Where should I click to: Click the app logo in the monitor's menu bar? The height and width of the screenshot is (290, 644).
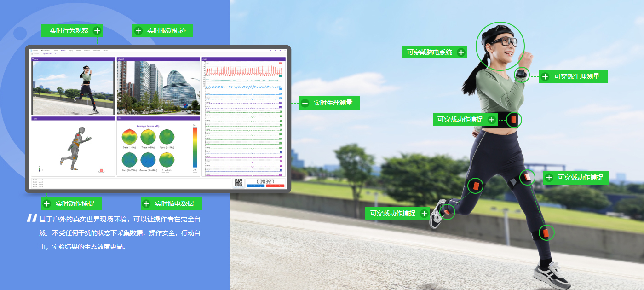(31, 50)
